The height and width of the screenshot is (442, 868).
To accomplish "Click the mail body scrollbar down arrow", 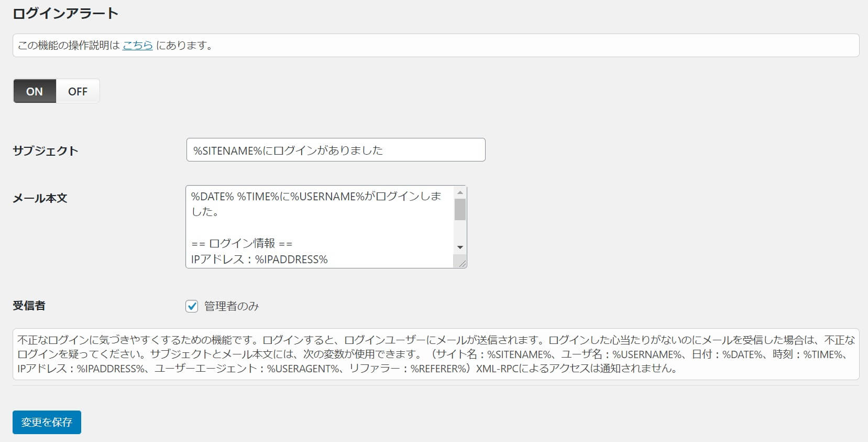I will [460, 247].
